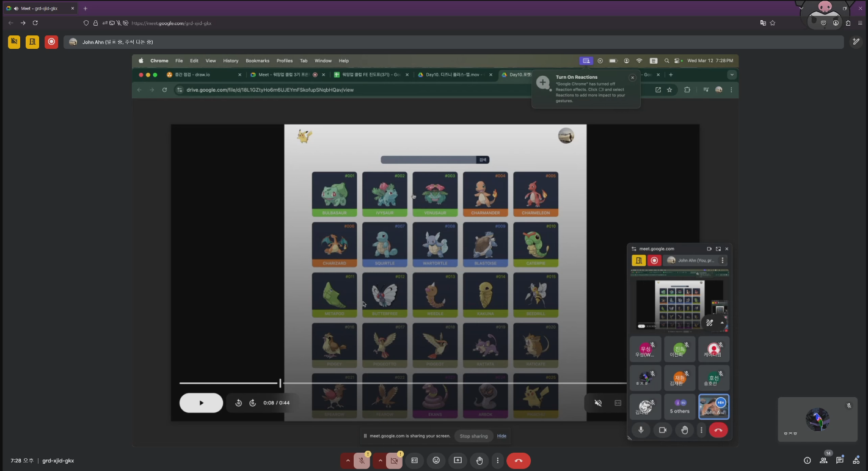The width and height of the screenshot is (868, 471).
Task: Click the search field above Pokemon grid
Action: (x=428, y=159)
